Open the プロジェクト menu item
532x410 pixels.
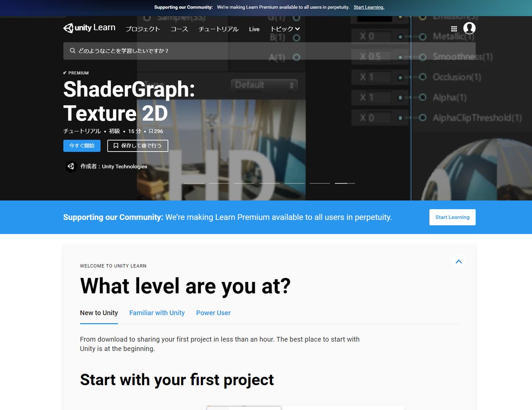143,29
